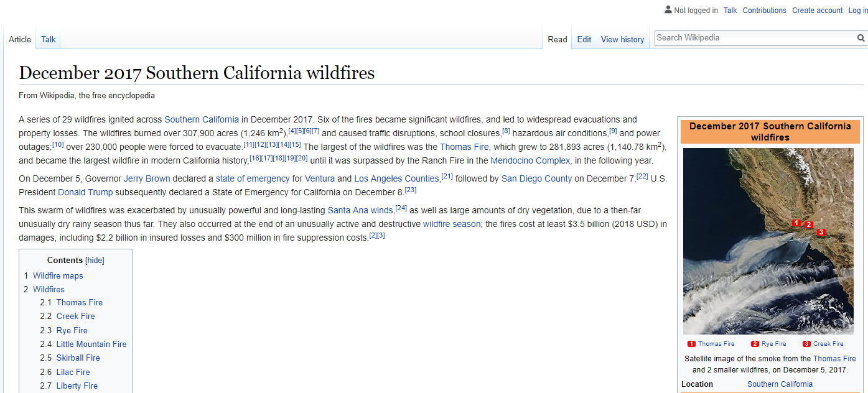The height and width of the screenshot is (393, 868).
Task: Click red marker 1 on satellite map
Action: 796,223
